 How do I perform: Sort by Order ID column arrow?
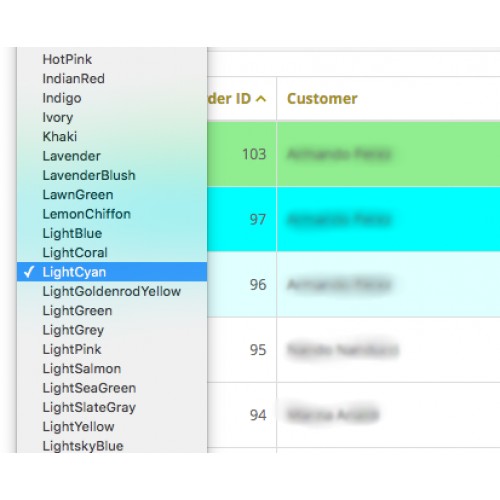[262, 99]
